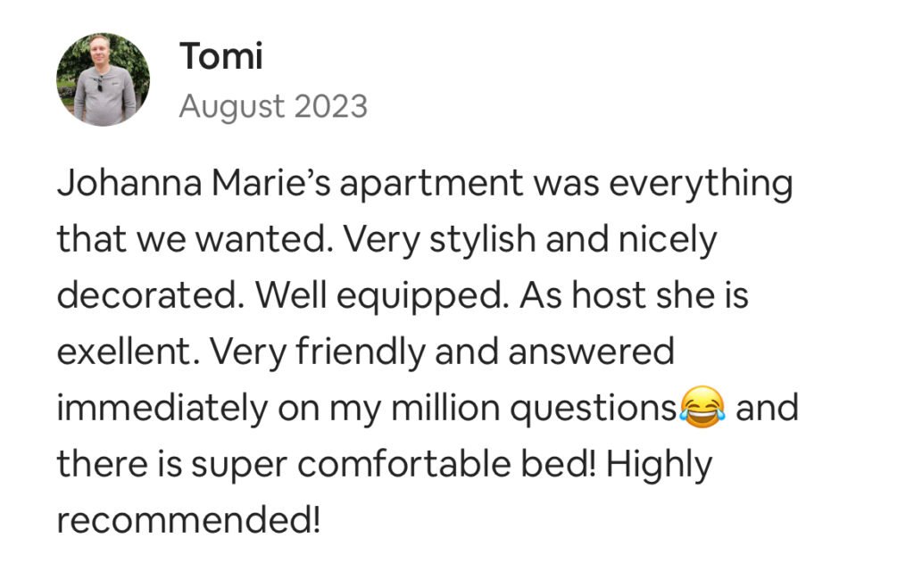This screenshot has width=914, height=588.
Task: Click the August 2023 review date
Action: (x=273, y=107)
